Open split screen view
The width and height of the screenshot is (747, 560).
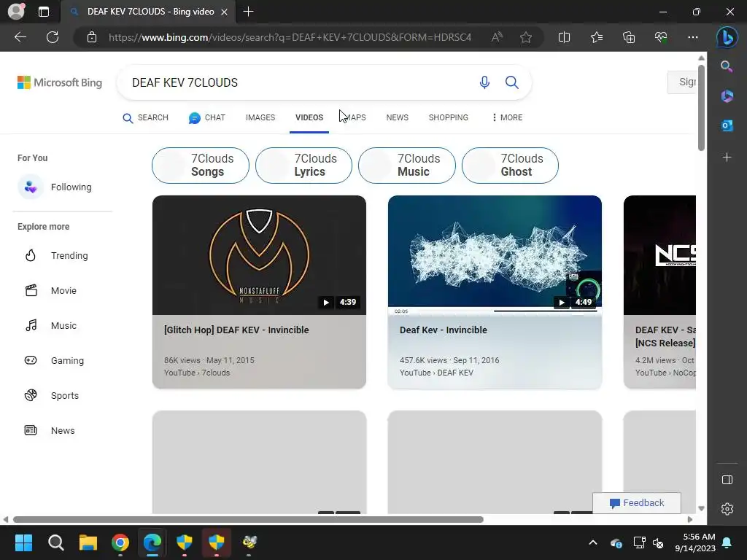(564, 37)
